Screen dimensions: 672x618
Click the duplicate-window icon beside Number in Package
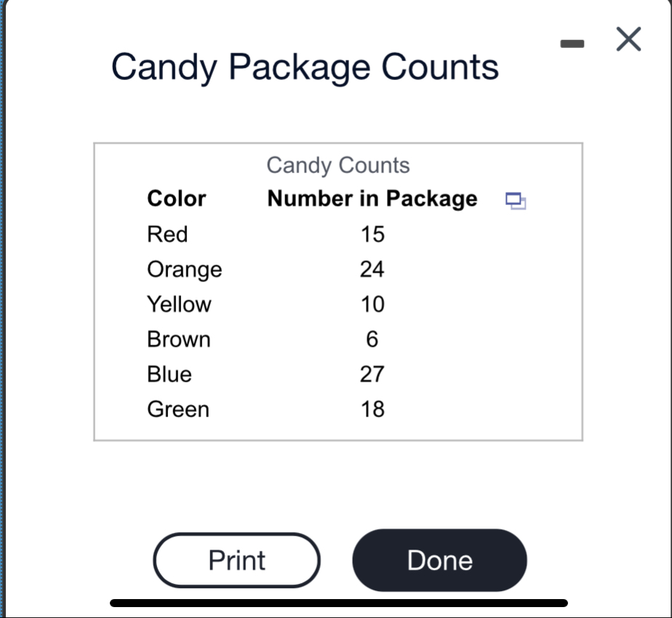pyautogui.click(x=517, y=201)
